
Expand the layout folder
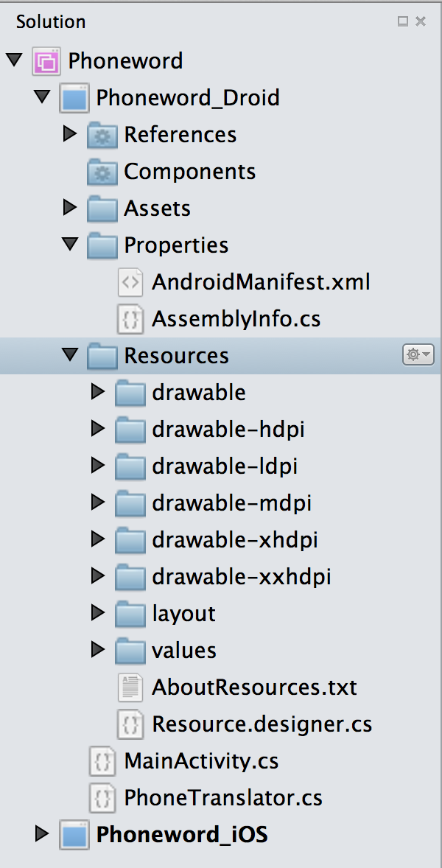coord(98,613)
